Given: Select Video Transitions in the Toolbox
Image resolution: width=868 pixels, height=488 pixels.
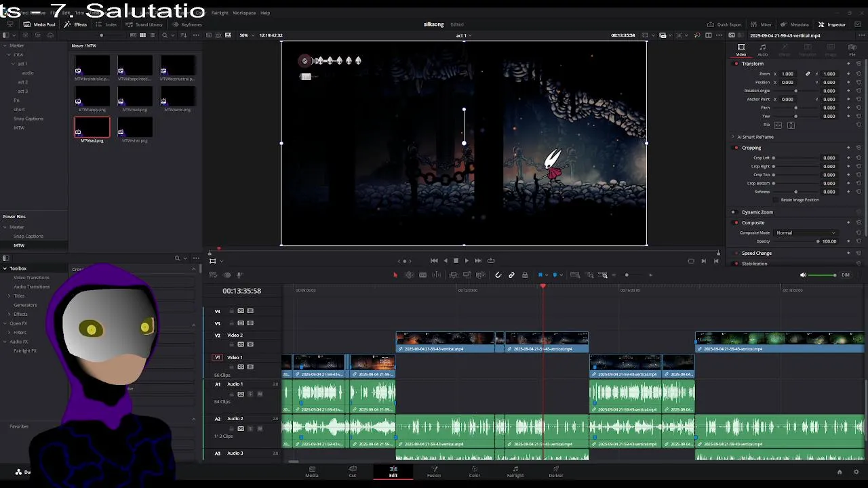Looking at the screenshot, I should pos(31,277).
